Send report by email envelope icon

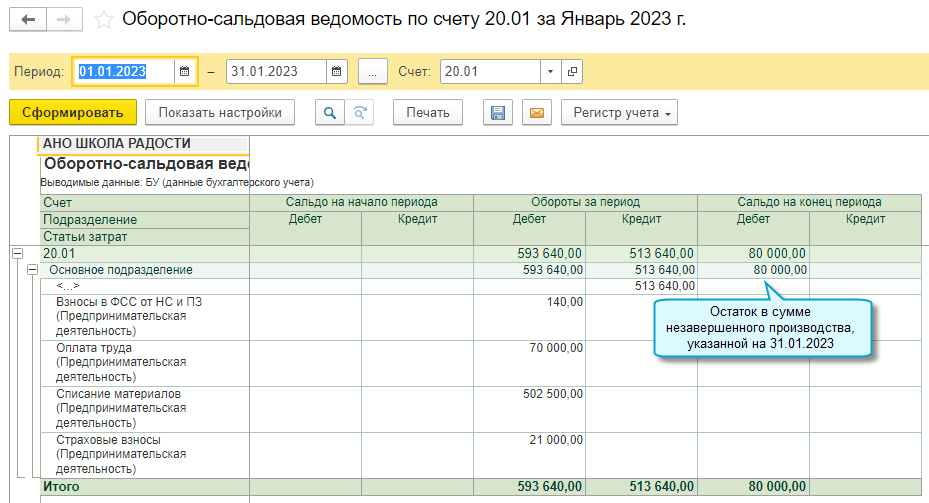pyautogui.click(x=537, y=113)
